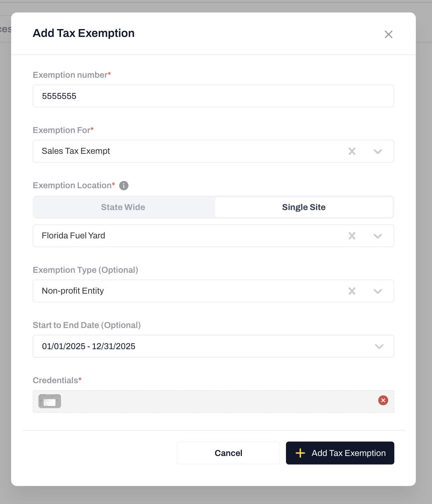Clear the Non-profit Entity selection
432x504 pixels.
click(352, 291)
